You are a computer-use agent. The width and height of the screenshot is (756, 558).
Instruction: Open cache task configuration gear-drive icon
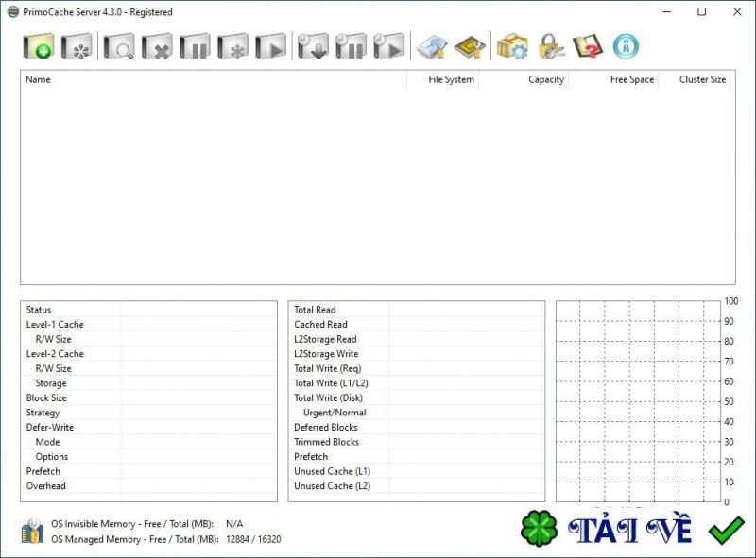point(77,46)
